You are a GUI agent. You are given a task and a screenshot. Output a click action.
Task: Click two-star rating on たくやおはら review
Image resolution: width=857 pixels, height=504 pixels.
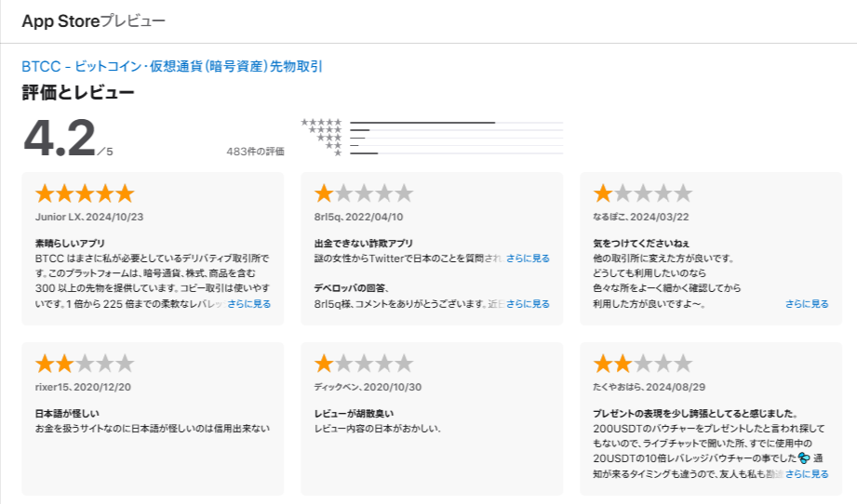click(x=643, y=364)
